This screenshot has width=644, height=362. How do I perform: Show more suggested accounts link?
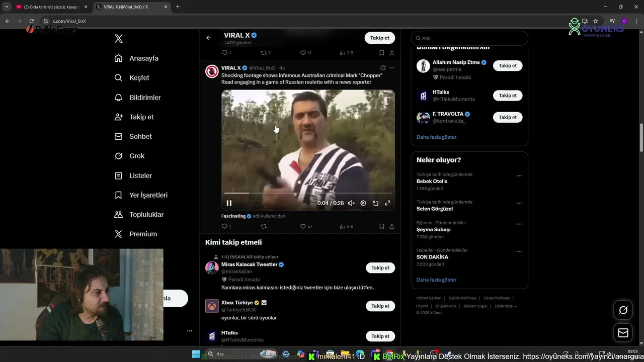click(x=436, y=137)
